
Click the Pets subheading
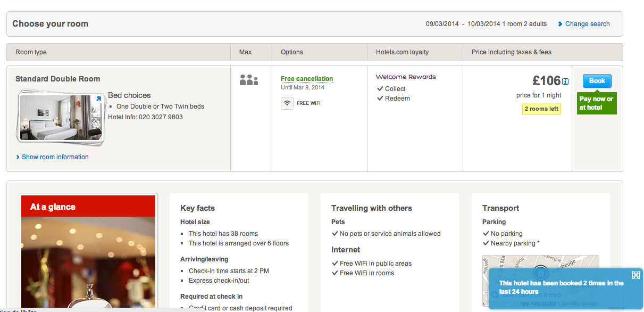click(338, 222)
